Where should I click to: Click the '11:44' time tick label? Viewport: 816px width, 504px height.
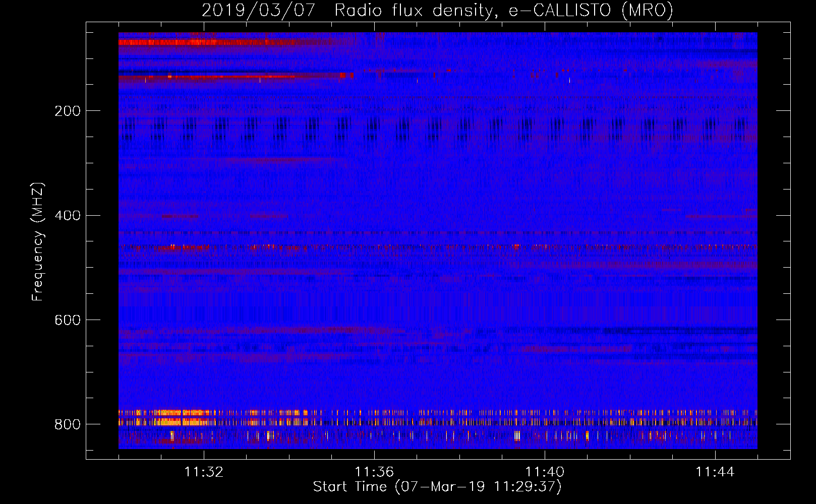coord(715,472)
